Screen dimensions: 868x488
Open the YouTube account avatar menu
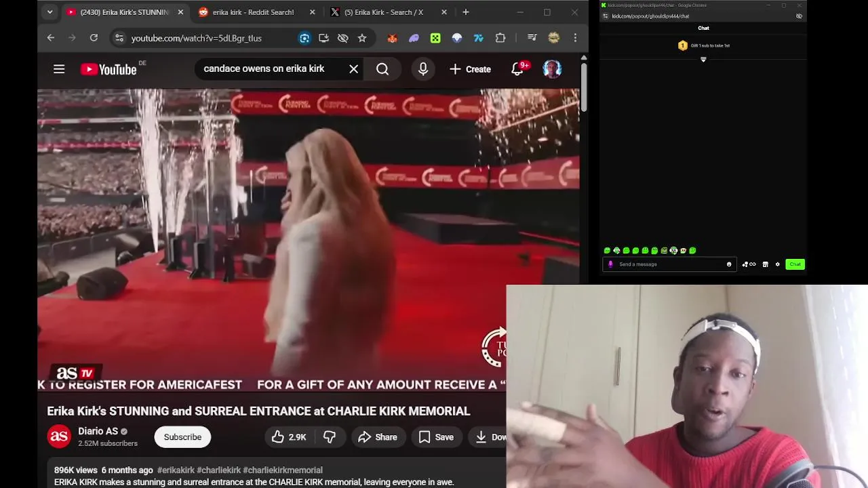(552, 69)
